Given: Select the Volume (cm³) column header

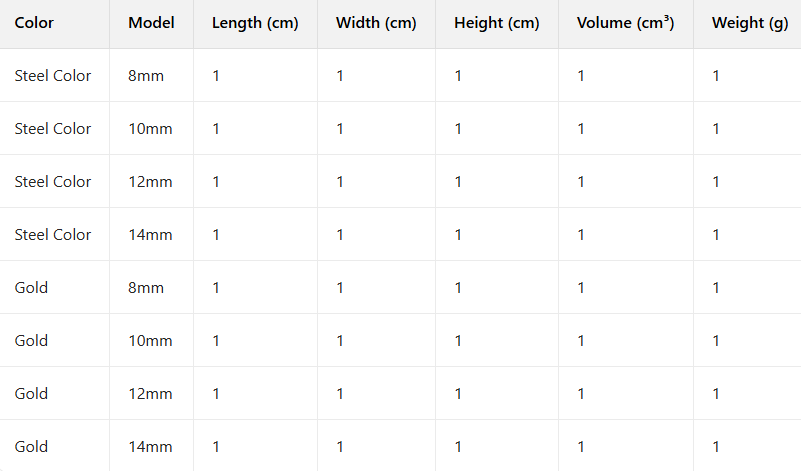Looking at the screenshot, I should pyautogui.click(x=625, y=23).
